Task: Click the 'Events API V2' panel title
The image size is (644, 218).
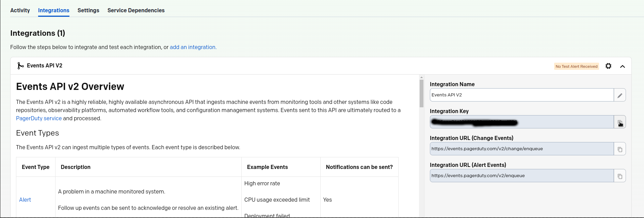Action: [45, 65]
